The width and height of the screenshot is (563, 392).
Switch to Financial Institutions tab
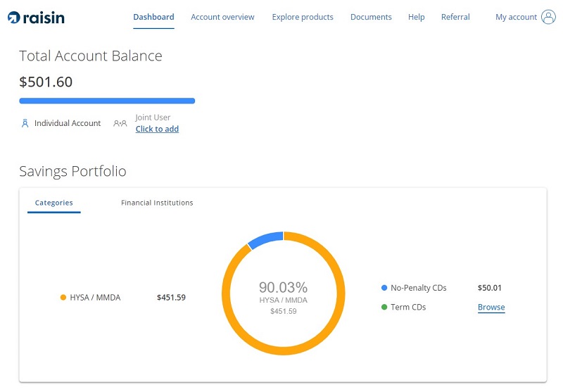pyautogui.click(x=157, y=203)
